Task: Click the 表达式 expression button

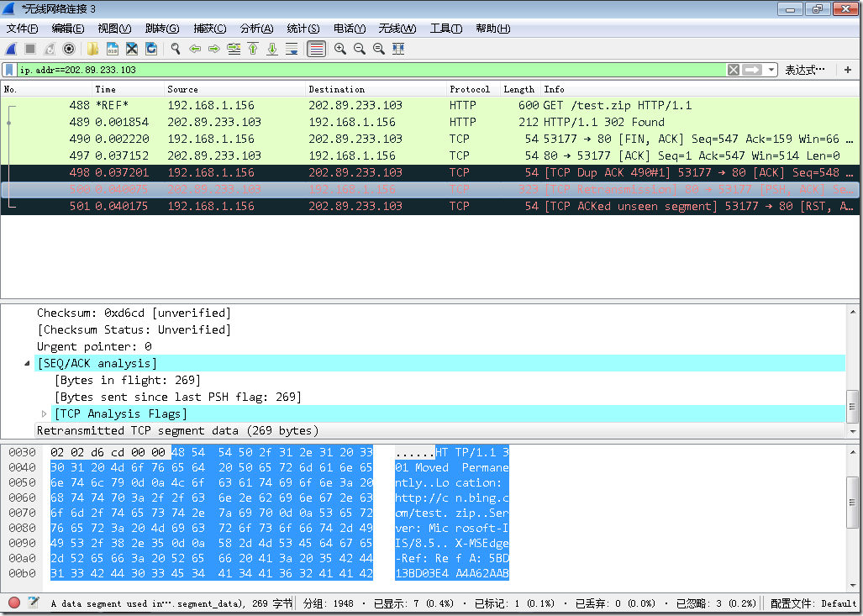Action: [x=805, y=70]
